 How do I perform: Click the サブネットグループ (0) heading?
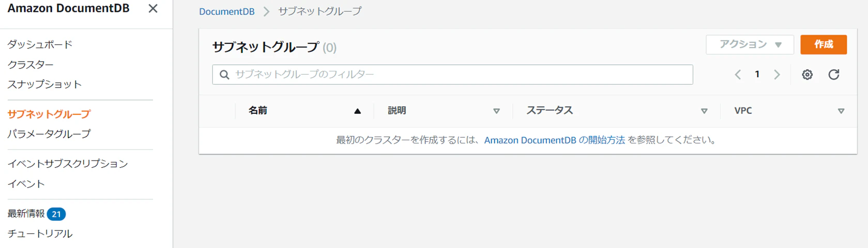point(274,47)
